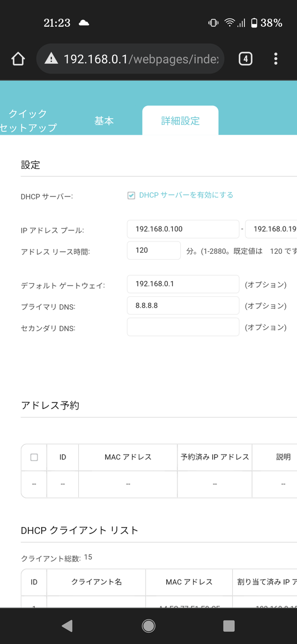Tap the 設定 section heading
The width and height of the screenshot is (297, 644).
coord(31,165)
